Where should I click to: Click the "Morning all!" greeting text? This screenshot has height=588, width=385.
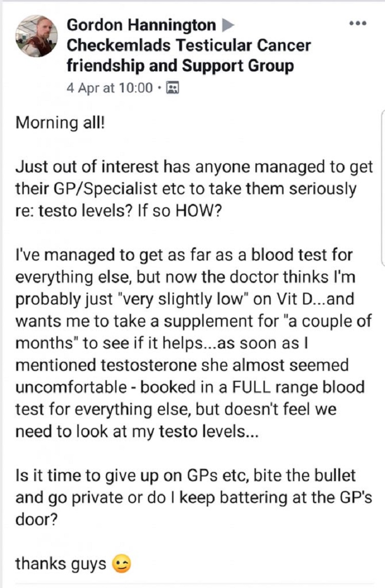[60, 124]
